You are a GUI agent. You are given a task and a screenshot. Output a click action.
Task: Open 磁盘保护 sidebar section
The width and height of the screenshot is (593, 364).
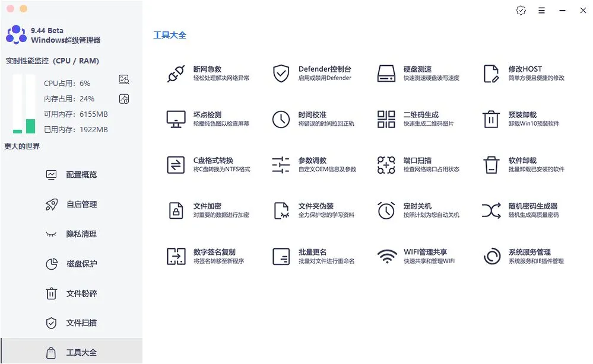(x=81, y=264)
